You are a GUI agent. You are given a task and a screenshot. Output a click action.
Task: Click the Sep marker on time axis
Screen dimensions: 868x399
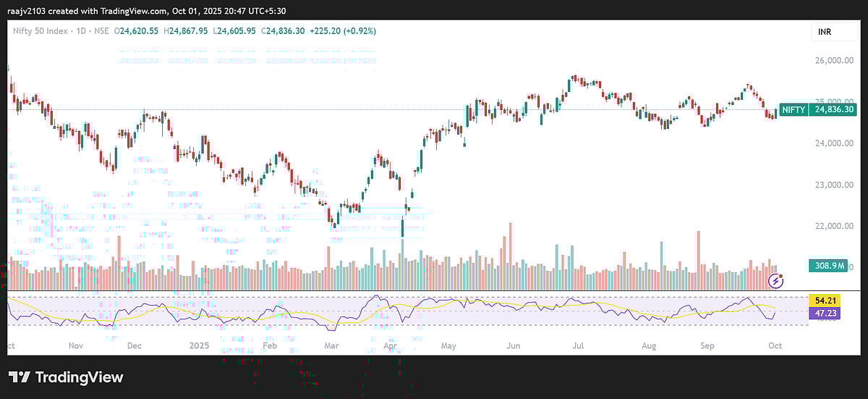click(707, 346)
